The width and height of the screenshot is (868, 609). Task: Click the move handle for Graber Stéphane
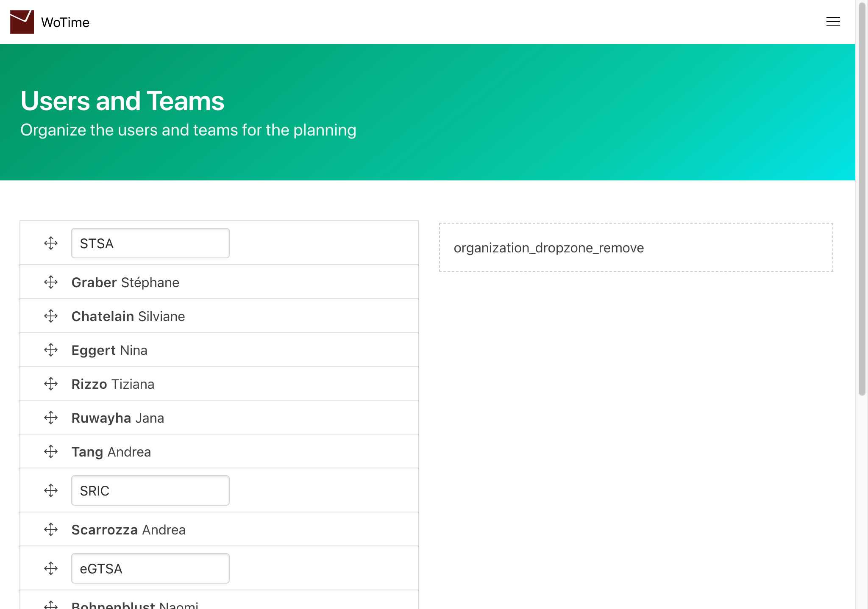[x=51, y=282]
